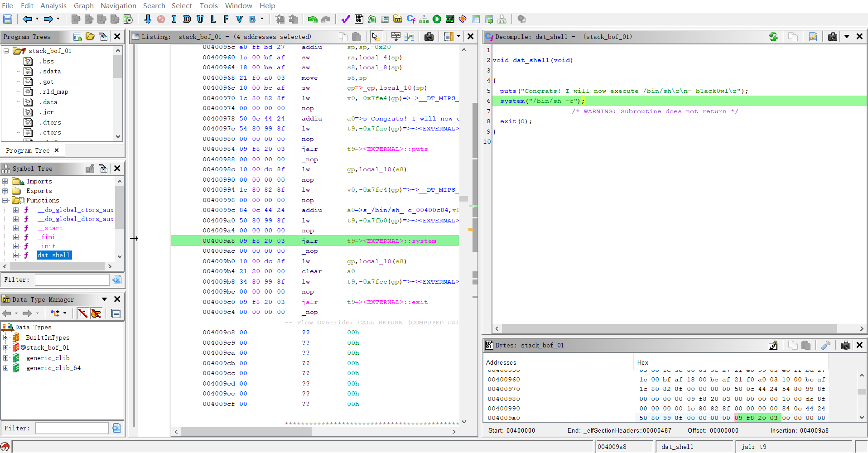Screen dimensions: 868x453
Task: Collapse stack_bof_01 in Program Trees
Action: pos(6,51)
